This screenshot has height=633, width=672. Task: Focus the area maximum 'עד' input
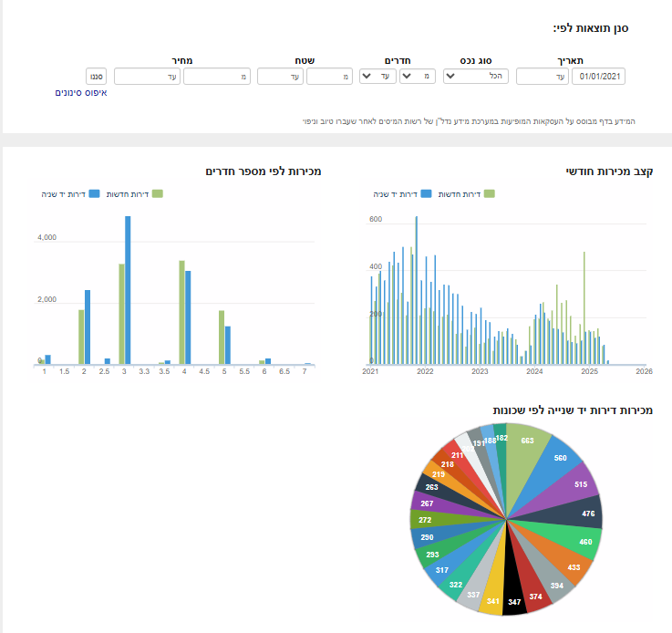pos(280,77)
